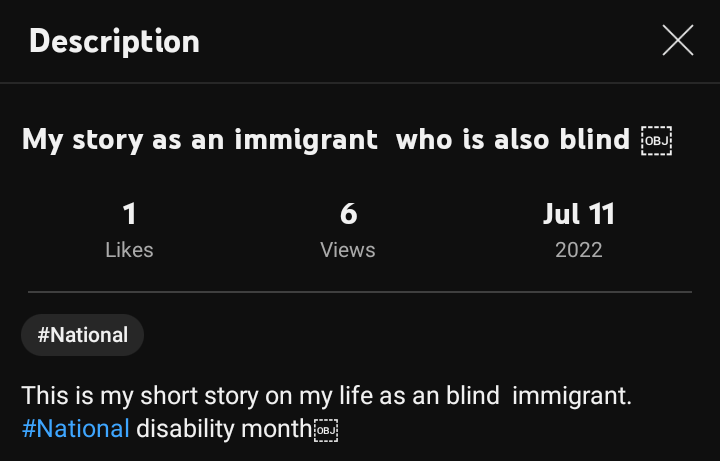Screen dimensions: 720x461
Task: Click the Views label
Action: tap(348, 250)
